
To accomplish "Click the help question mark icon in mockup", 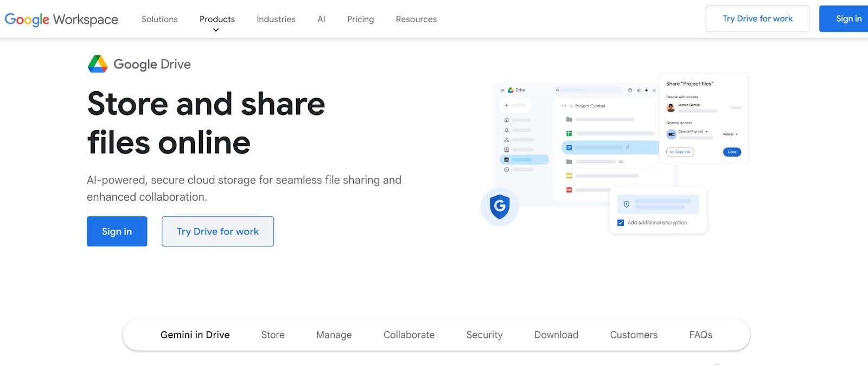I will point(630,90).
